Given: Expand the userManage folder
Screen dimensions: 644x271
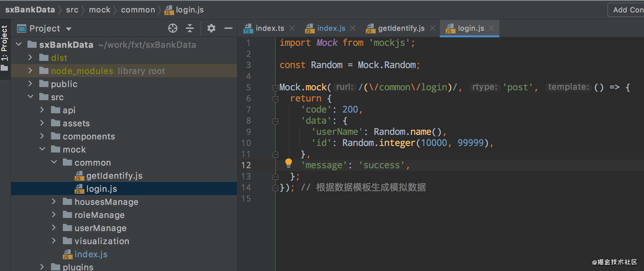Looking at the screenshot, I should [54, 228].
